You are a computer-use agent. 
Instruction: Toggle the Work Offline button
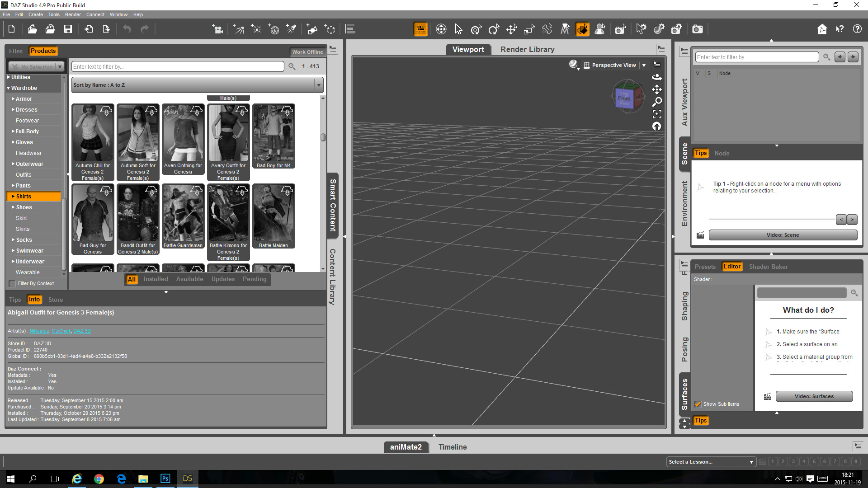(x=307, y=52)
